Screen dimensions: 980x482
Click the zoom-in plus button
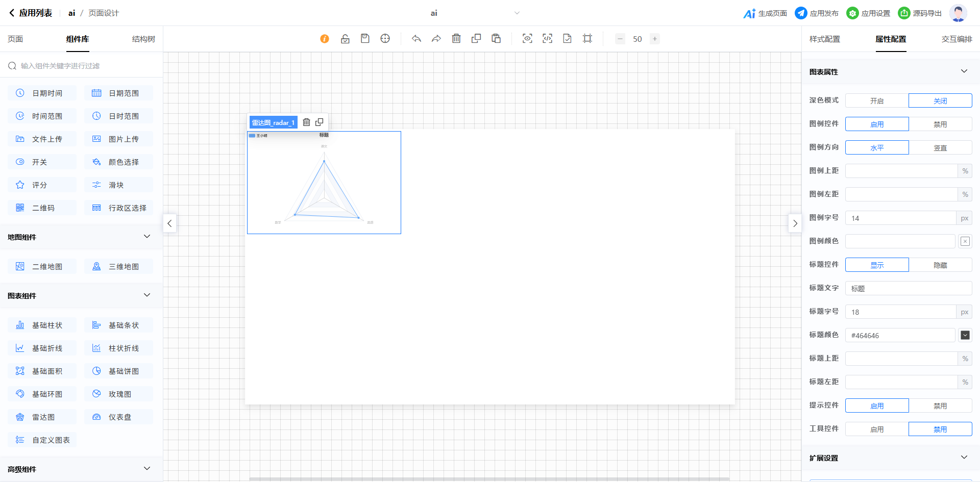[x=654, y=39]
